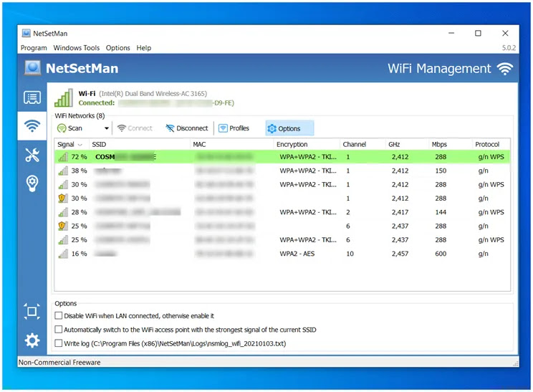
Task: Click the NetSetMan monitor logo in the header
Action: (x=33, y=68)
